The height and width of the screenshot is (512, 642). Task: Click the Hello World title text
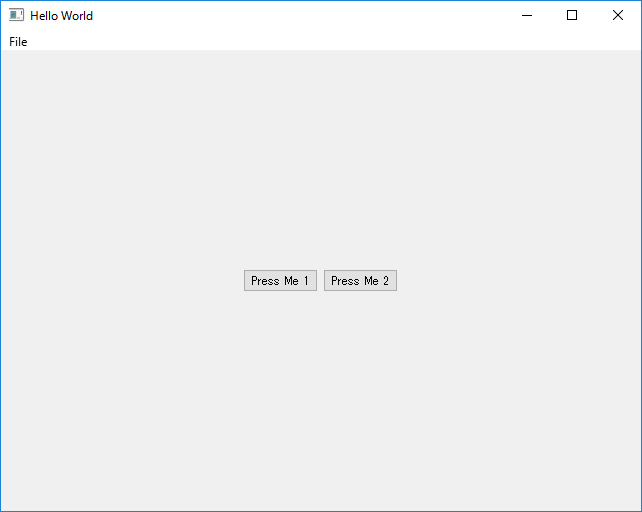click(x=61, y=16)
